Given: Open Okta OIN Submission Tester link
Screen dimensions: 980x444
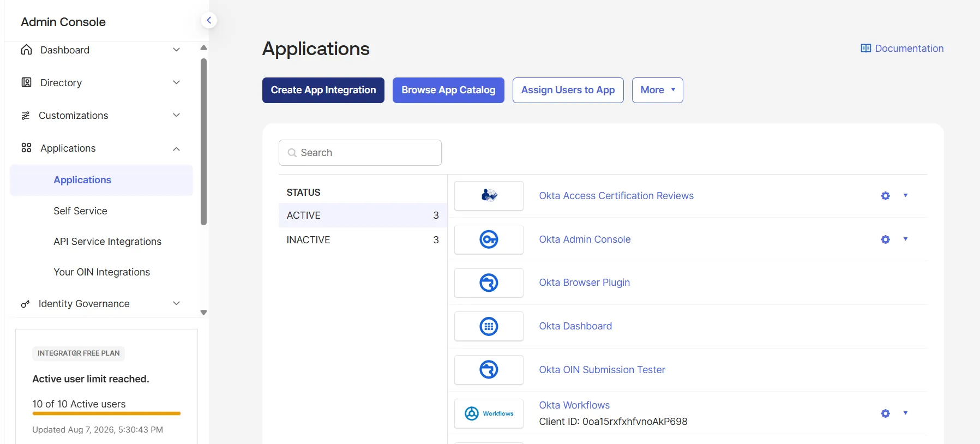Looking at the screenshot, I should tap(602, 370).
